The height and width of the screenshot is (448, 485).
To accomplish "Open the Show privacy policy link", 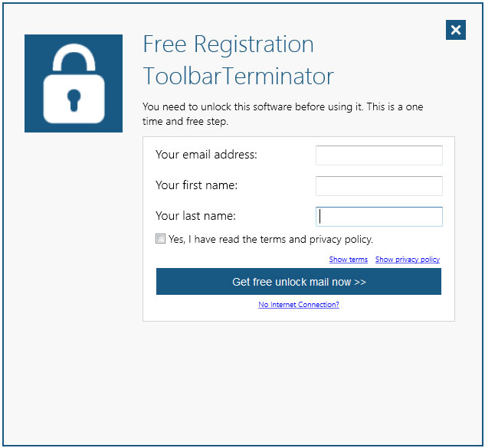I will tap(408, 260).
